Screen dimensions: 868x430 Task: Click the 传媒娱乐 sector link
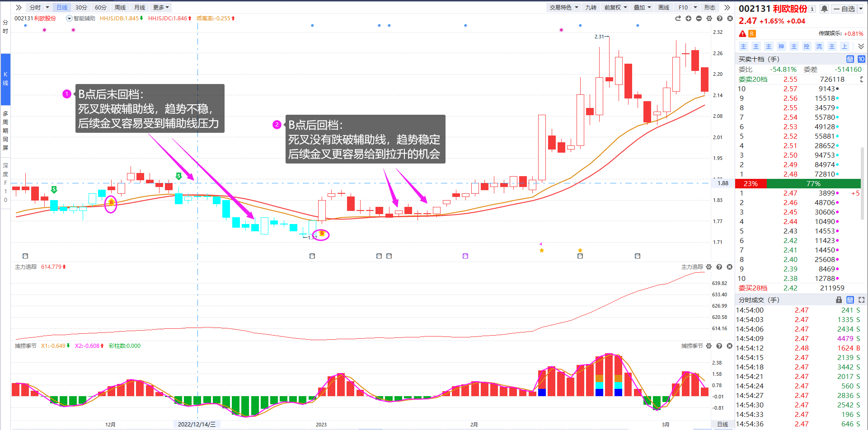pyautogui.click(x=830, y=34)
